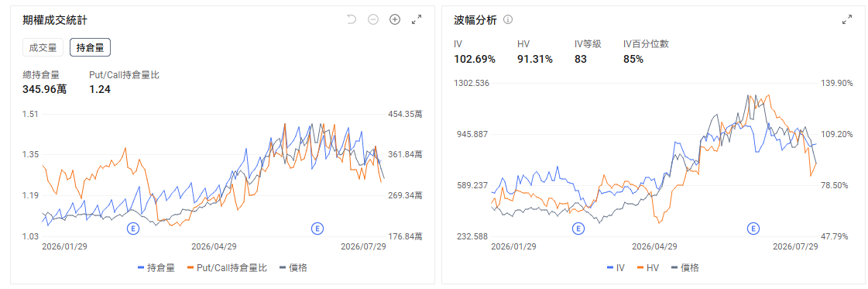Viewport: 868px width, 289px height.
Task: Toggle the Put/Call持倉量比 legend series
Action: [x=228, y=268]
